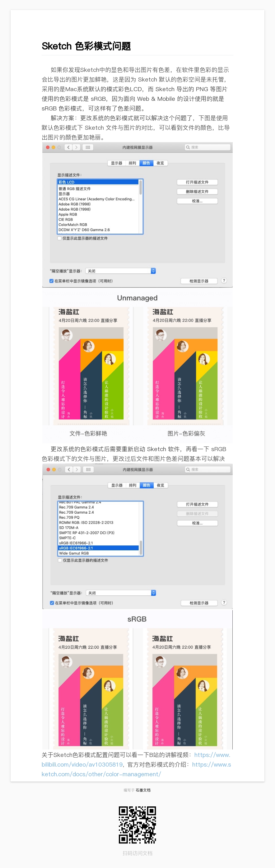Click the forward arrow in the upper preferences window

[77, 147]
